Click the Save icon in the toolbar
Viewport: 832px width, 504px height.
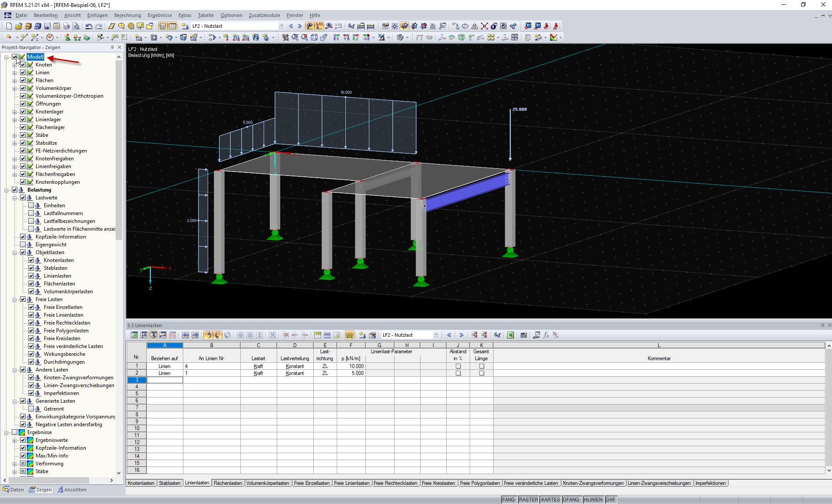47,26
